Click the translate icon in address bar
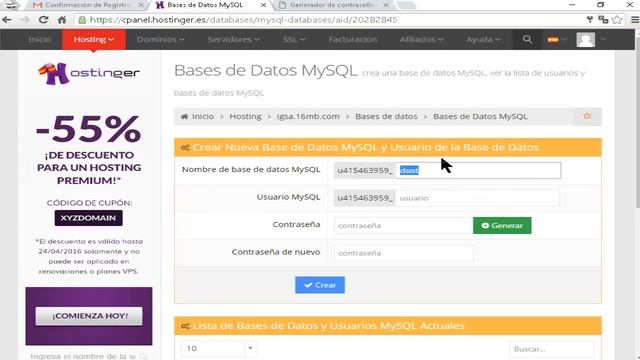This screenshot has height=360, width=640. coord(603,20)
